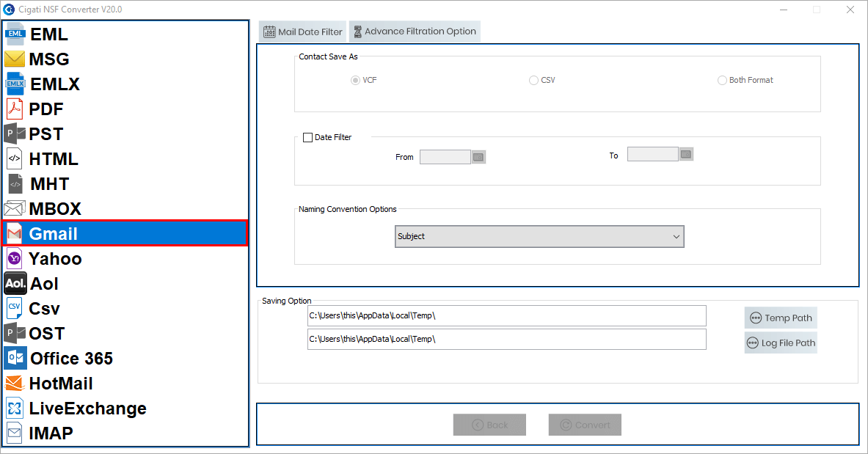Choose the EMLX file icon
Viewport: 868px width, 454px height.
pos(15,84)
